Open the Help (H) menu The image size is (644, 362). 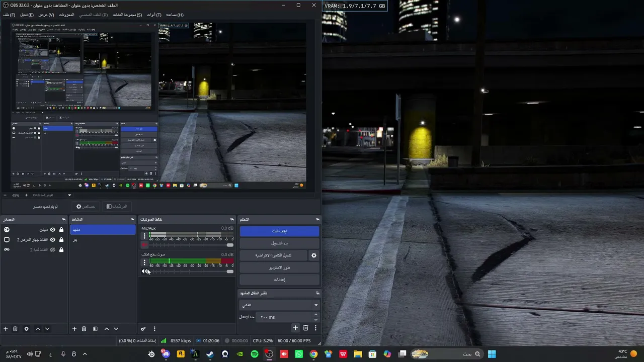pyautogui.click(x=175, y=15)
